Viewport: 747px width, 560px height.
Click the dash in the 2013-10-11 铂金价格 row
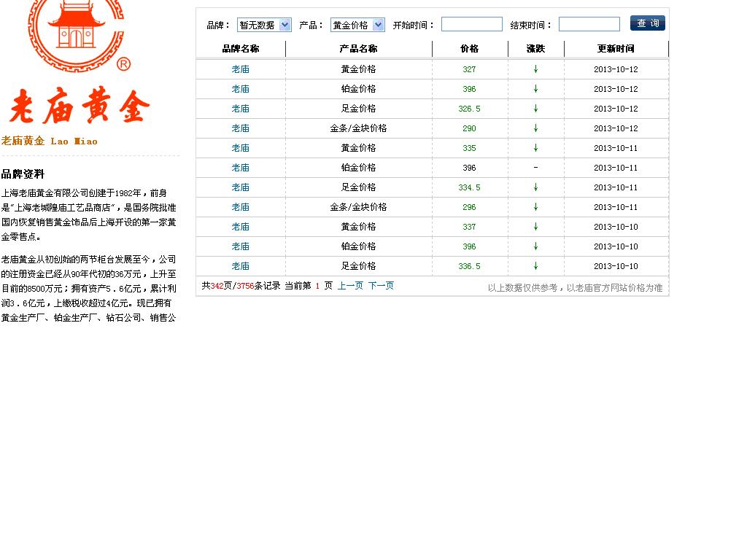coord(535,168)
